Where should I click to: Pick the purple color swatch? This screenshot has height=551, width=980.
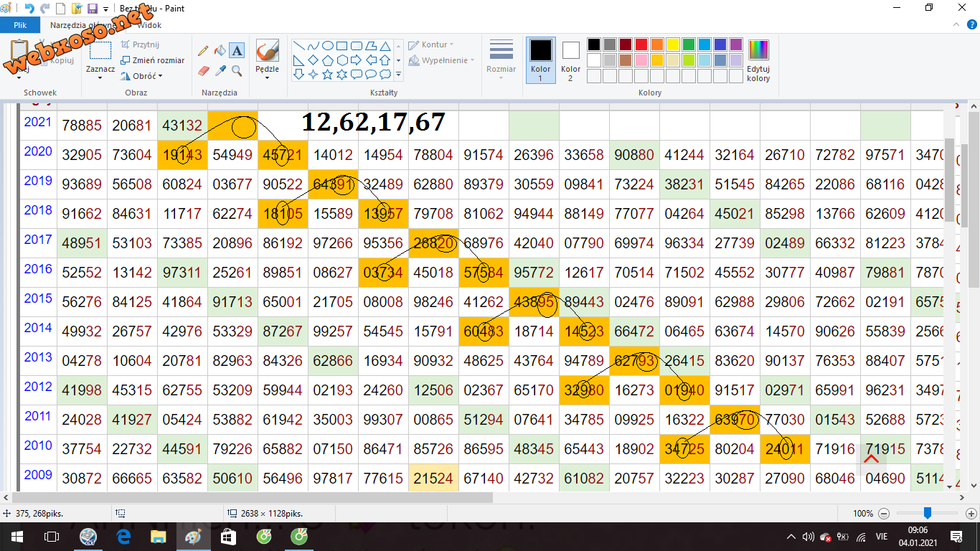pyautogui.click(x=736, y=44)
